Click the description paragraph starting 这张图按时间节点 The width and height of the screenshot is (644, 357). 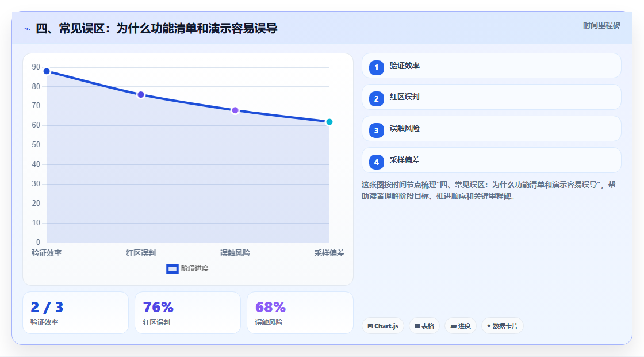click(x=488, y=191)
